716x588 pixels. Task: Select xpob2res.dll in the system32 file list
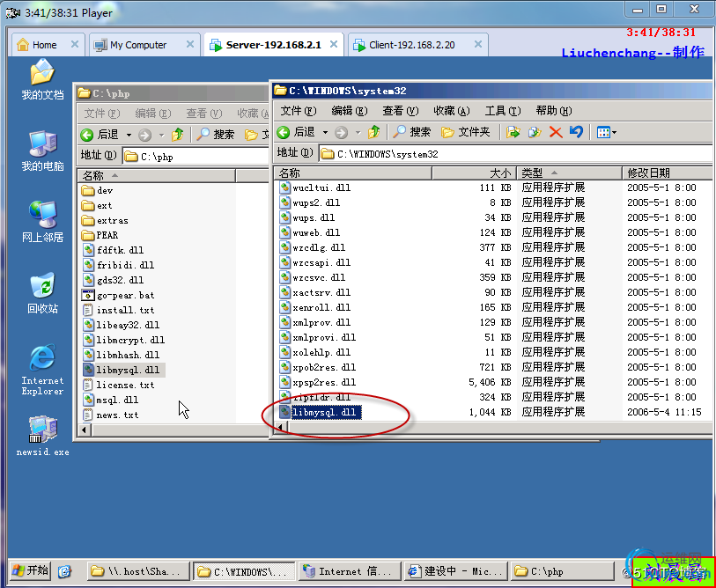[x=324, y=367]
